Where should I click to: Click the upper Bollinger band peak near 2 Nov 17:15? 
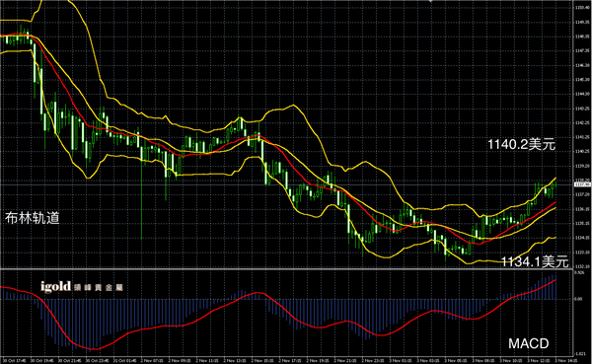293,106
